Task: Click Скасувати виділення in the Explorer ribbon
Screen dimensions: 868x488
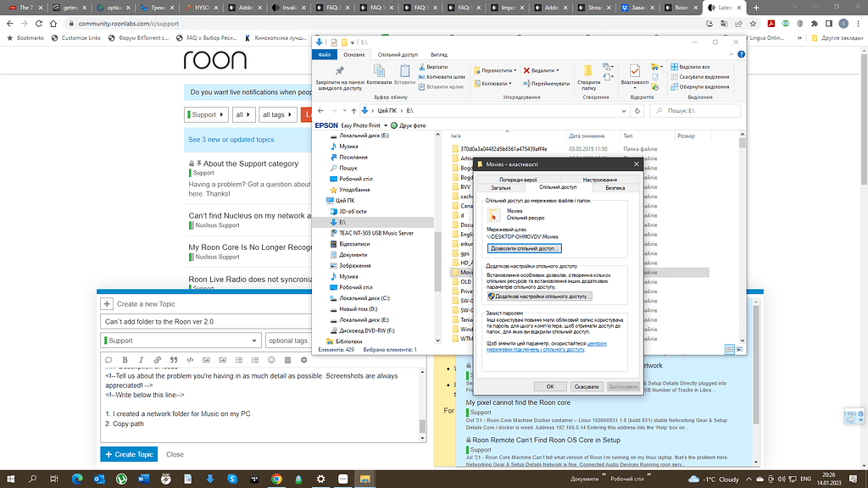Action: coord(699,77)
